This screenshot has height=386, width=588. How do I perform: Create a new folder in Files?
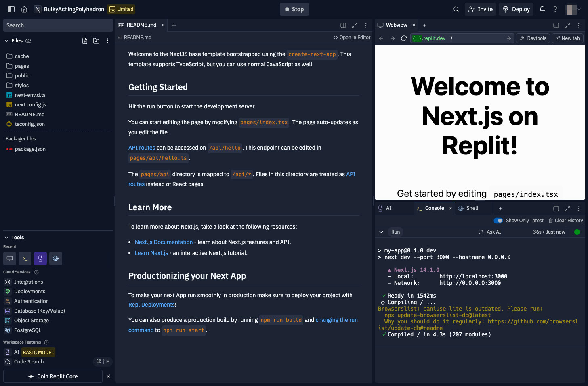96,41
